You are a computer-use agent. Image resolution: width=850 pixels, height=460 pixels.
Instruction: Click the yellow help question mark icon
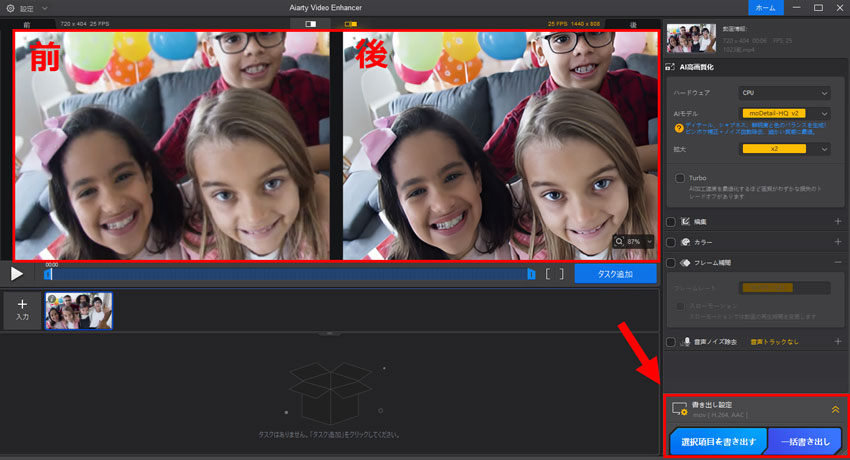coord(679,128)
